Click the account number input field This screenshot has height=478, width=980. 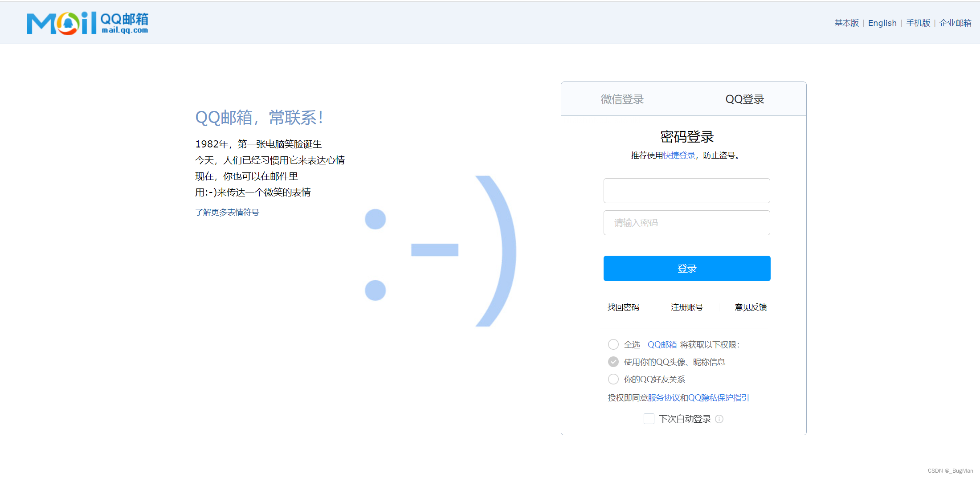click(686, 191)
